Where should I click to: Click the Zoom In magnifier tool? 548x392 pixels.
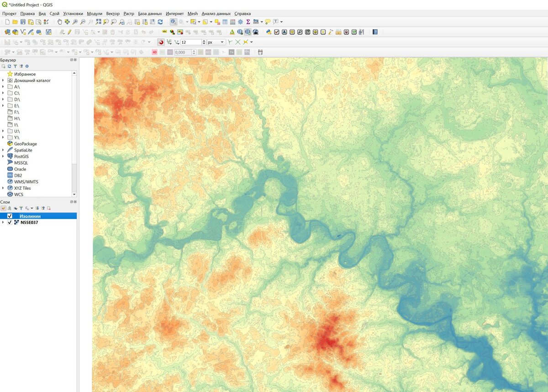75,22
